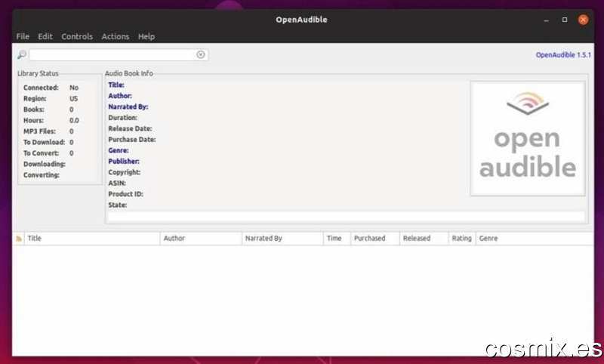Click the Publisher: link label
The height and width of the screenshot is (364, 604).
124,162
